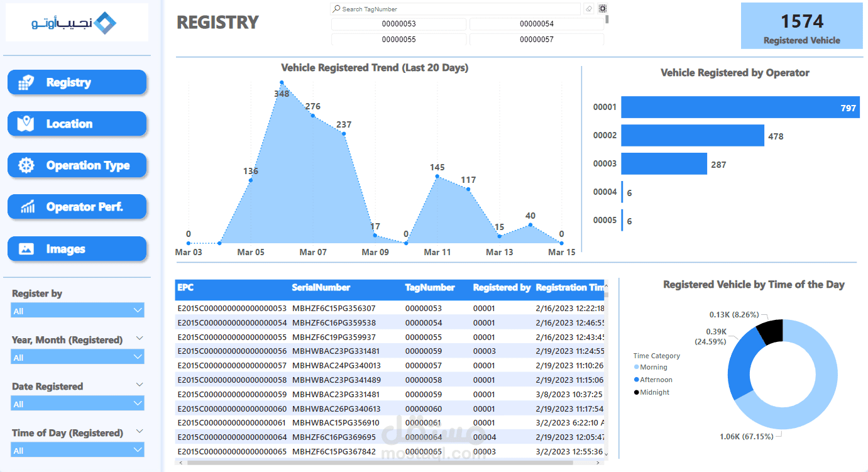Select tag 00000053 in the slicer
Image resolution: width=868 pixels, height=472 pixels.
pyautogui.click(x=398, y=24)
